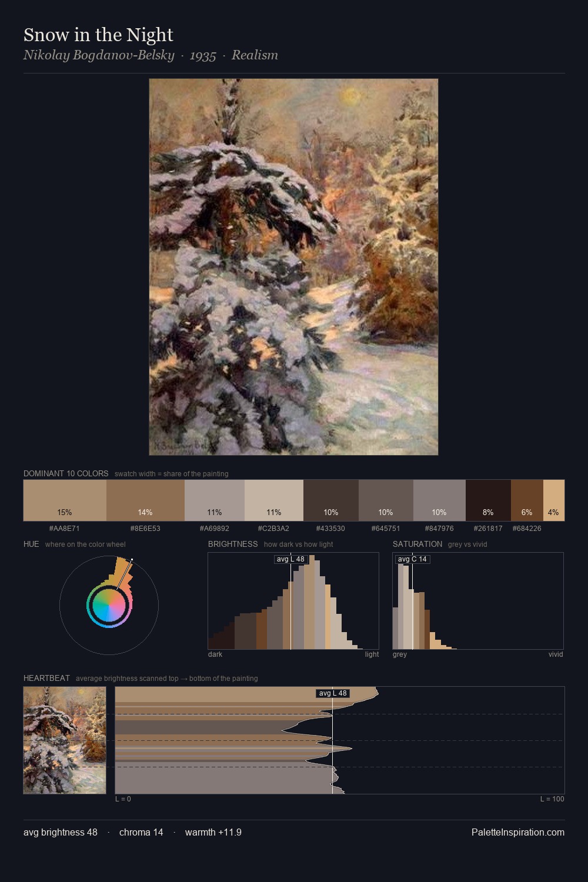Click the 'light' axis label
Screen dimensions: 588x882
tap(372, 654)
